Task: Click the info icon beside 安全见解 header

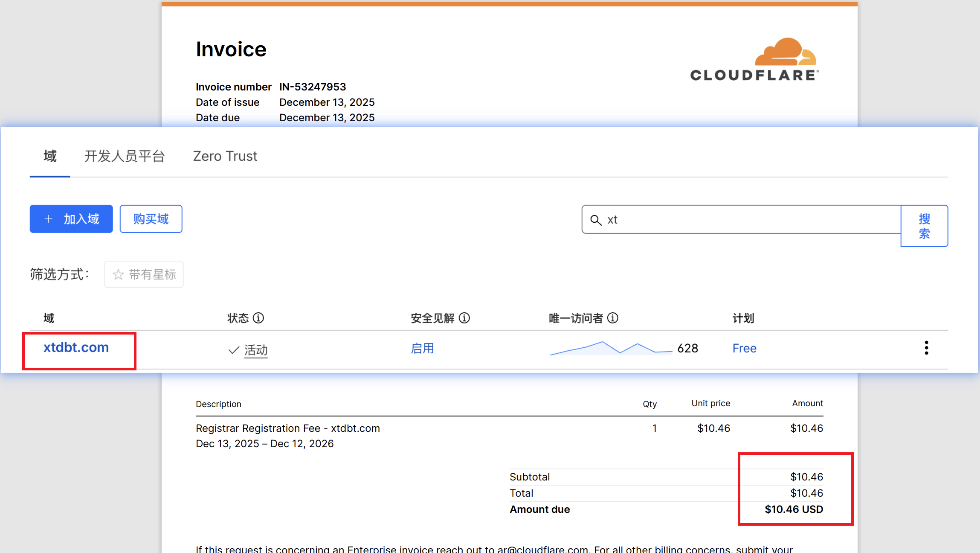Action: pyautogui.click(x=465, y=318)
